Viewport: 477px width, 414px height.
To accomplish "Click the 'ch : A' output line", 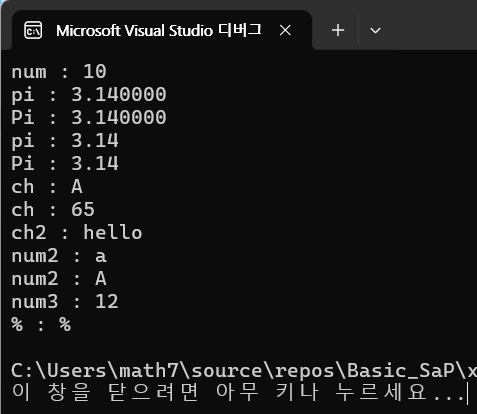I will click(47, 187).
